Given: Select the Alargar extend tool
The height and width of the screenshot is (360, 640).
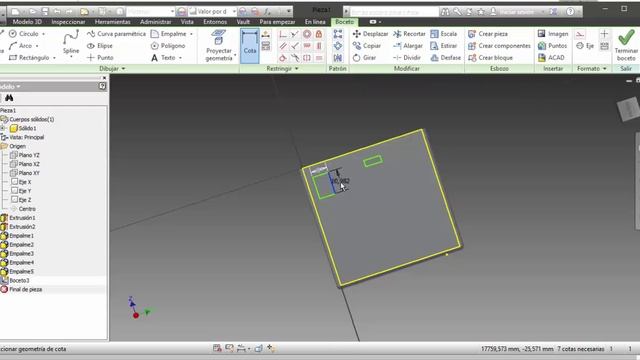Looking at the screenshot, I should coord(407,46).
